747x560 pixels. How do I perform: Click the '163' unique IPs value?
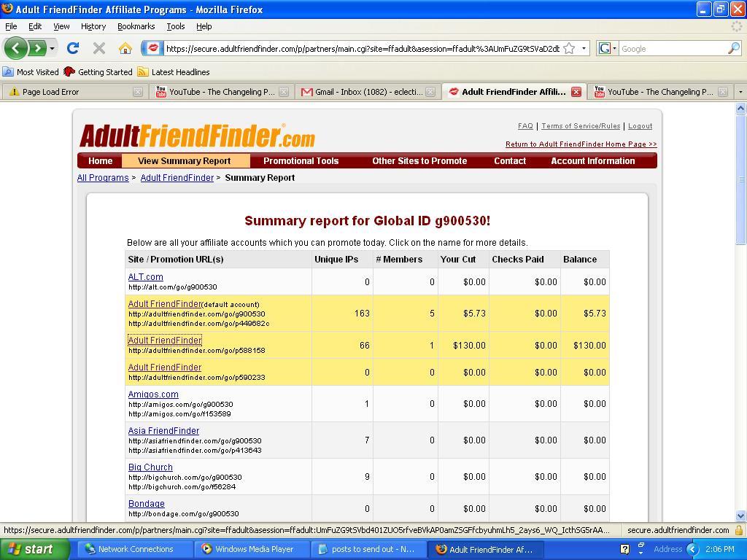click(362, 314)
